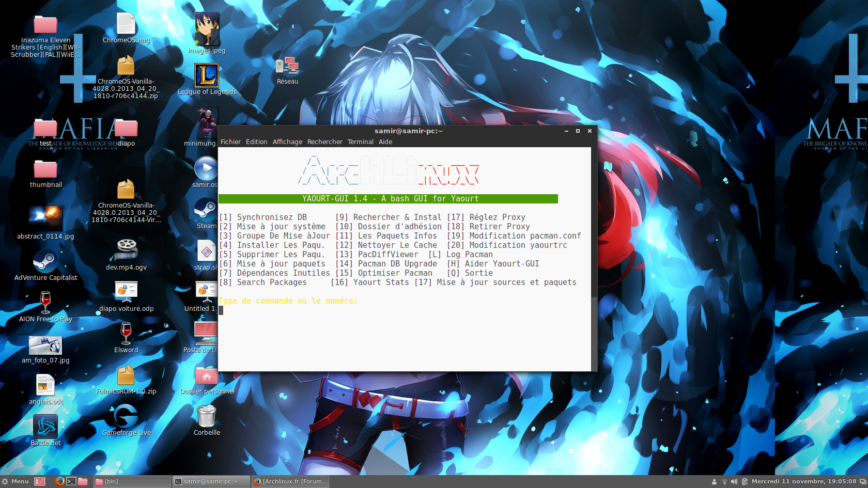Click the '[19] Modification pacman.conf' text
The image size is (868, 488).
tap(514, 236)
